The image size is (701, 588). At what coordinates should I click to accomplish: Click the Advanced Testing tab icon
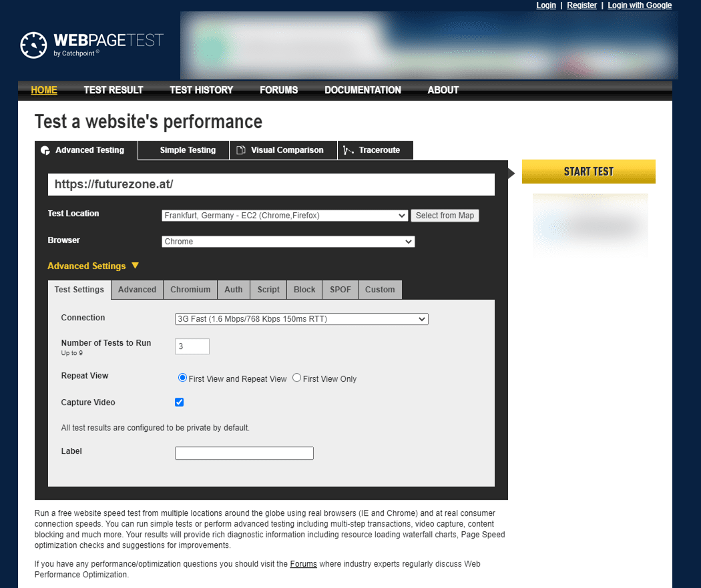(45, 151)
